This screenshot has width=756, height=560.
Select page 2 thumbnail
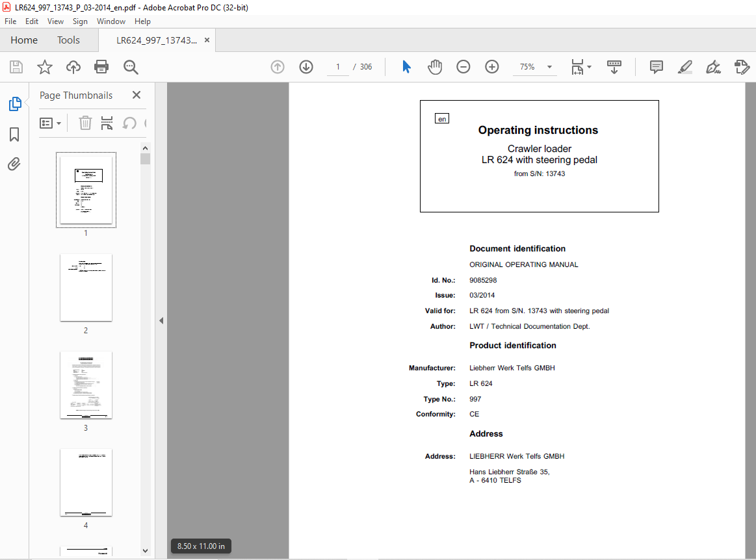pyautogui.click(x=86, y=288)
